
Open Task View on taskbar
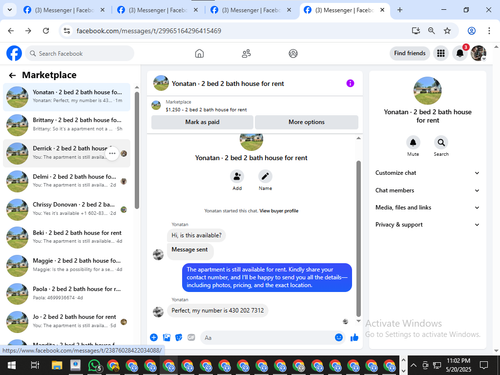click(x=35, y=365)
